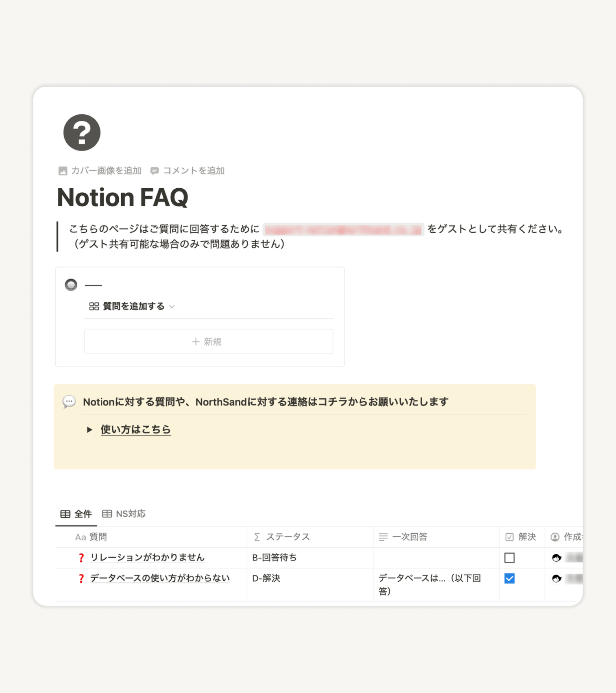
Task: Click red question icon of リレーション row
Action: pos(81,558)
